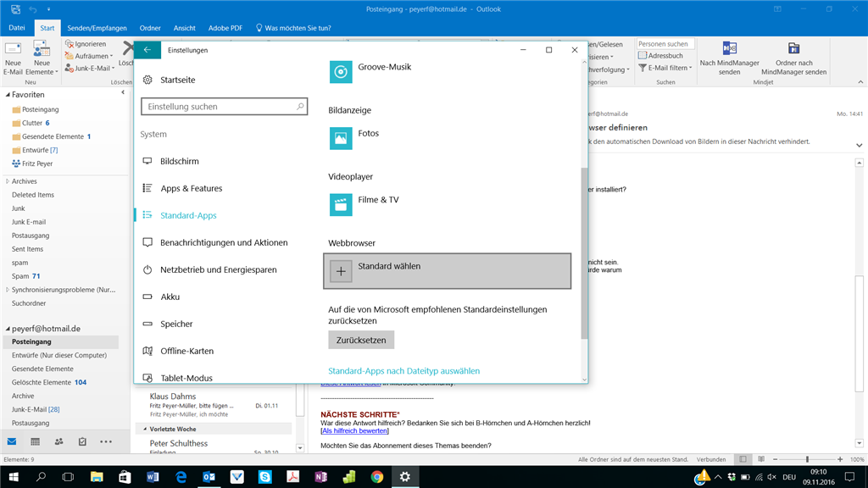This screenshot has height=488, width=868.
Task: Open the Junk-E-Mail dropdown in ribbon
Action: click(x=90, y=68)
